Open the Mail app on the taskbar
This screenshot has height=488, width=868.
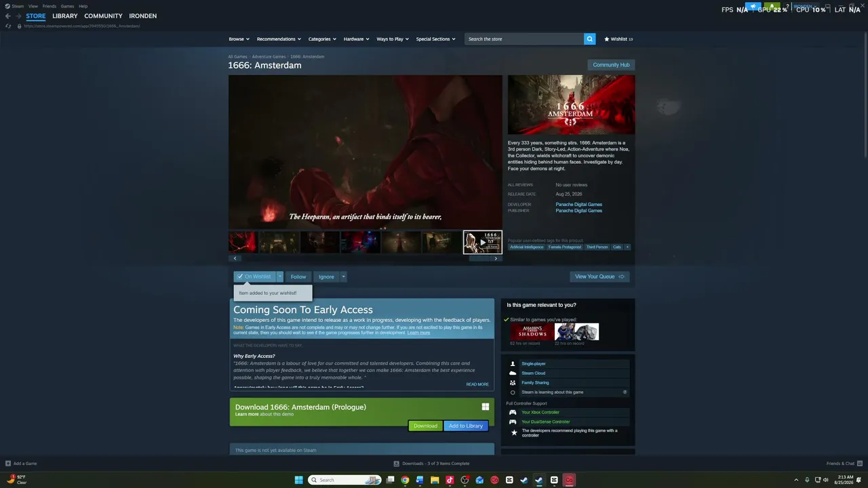tap(479, 480)
